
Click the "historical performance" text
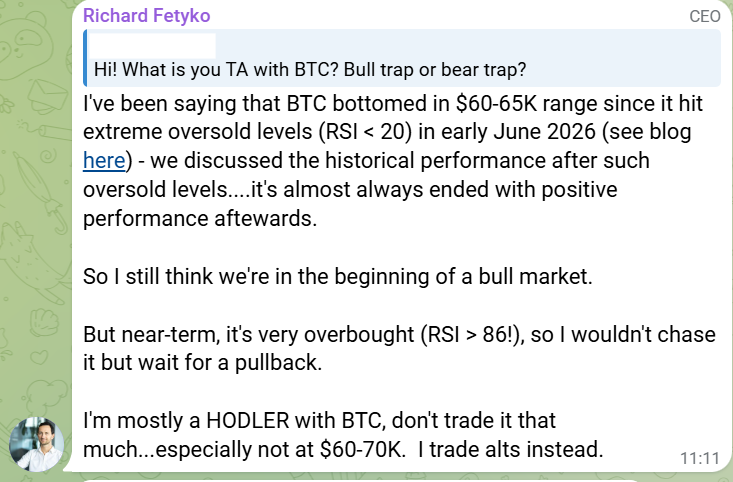coord(436,161)
